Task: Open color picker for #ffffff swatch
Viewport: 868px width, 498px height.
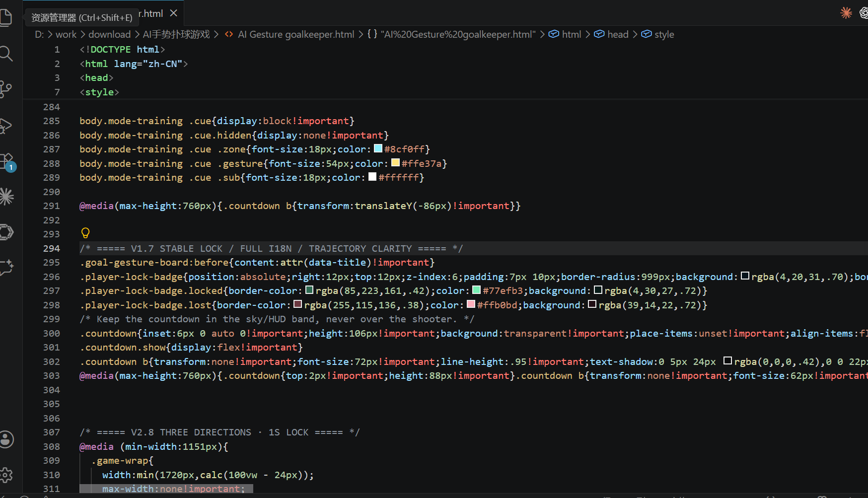Action: pos(372,176)
